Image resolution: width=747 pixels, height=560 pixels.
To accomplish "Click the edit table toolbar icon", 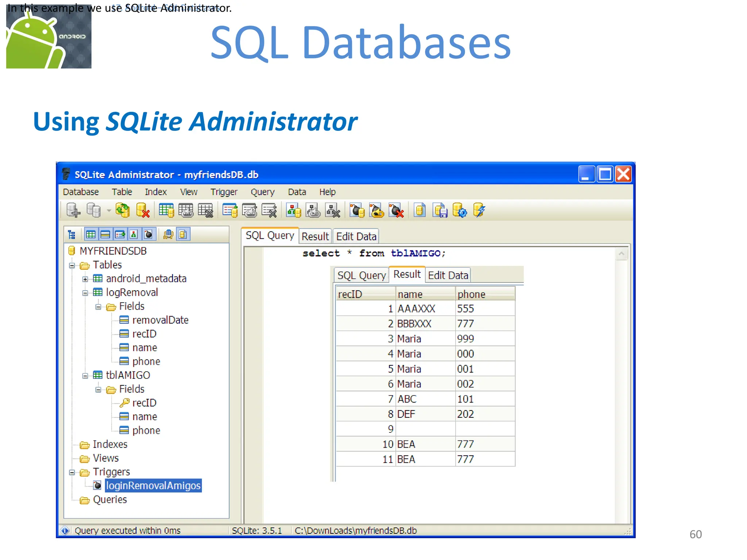I will coord(186,210).
